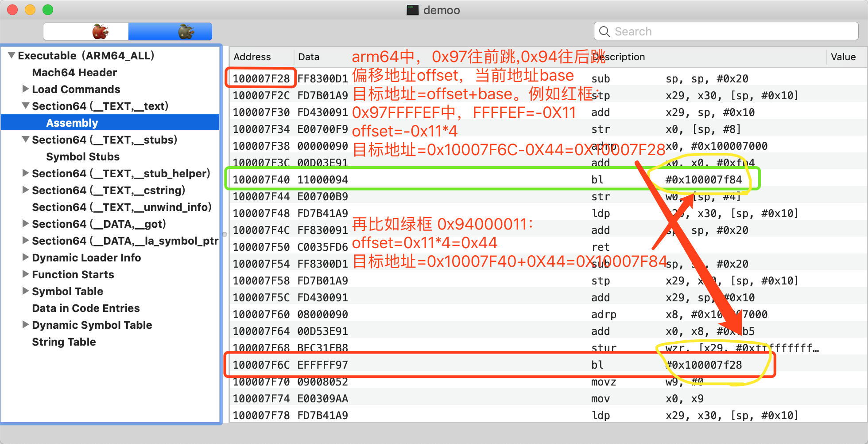The height and width of the screenshot is (444, 868).
Task: Click the Value column header
Action: pos(843,57)
